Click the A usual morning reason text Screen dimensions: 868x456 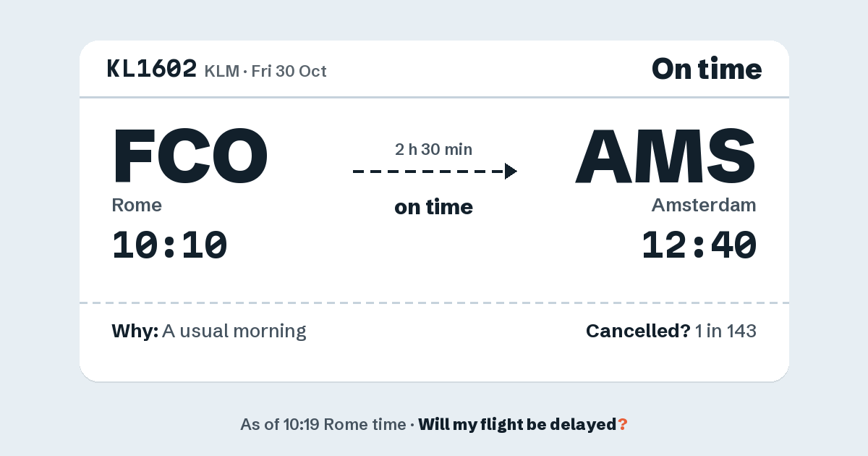234,332
